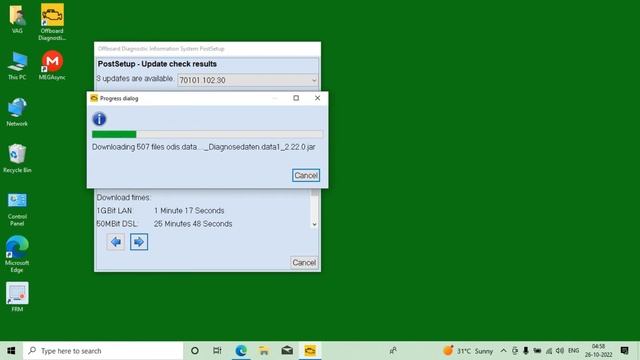Focus the Type here to search box
The image size is (640, 360).
[x=104, y=351]
